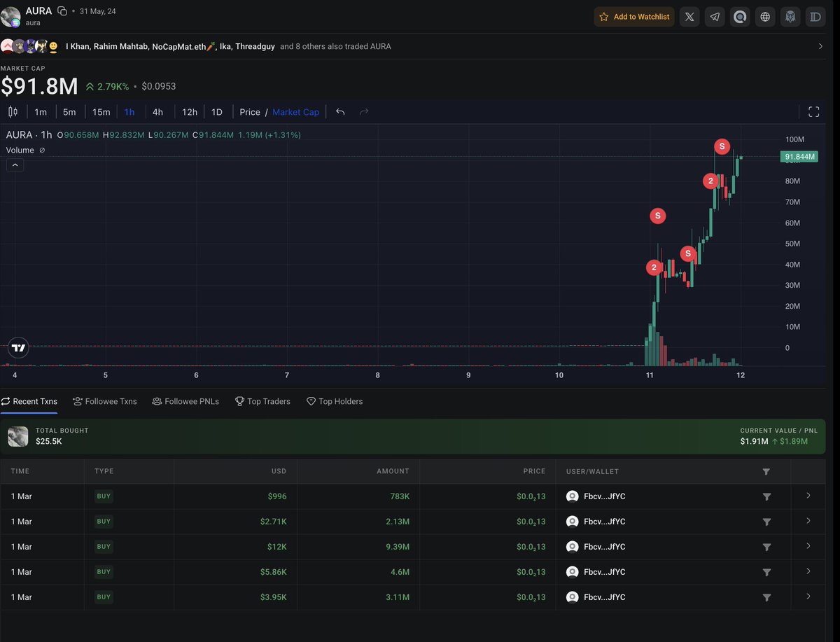Click the ID logo icon in header
This screenshot has height=642, width=840.
click(x=815, y=17)
